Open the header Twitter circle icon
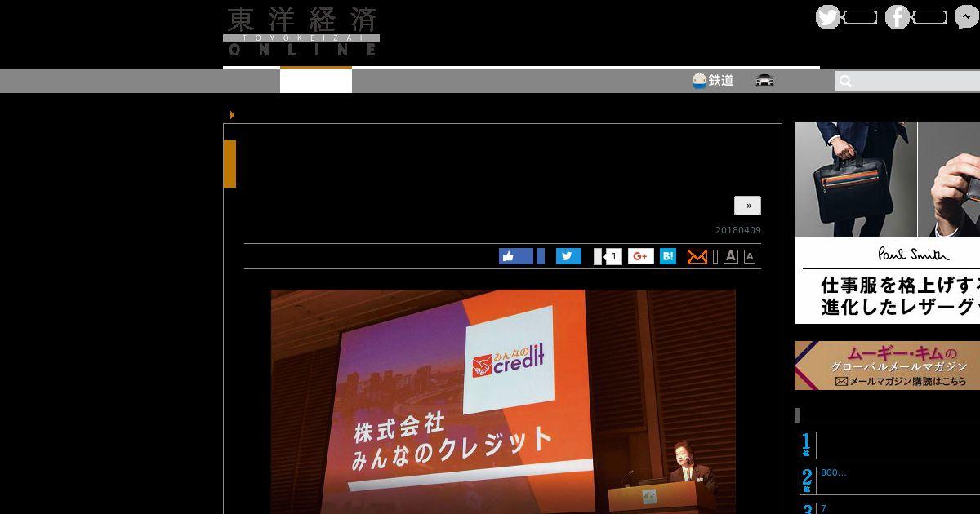980x514 pixels. (827, 17)
